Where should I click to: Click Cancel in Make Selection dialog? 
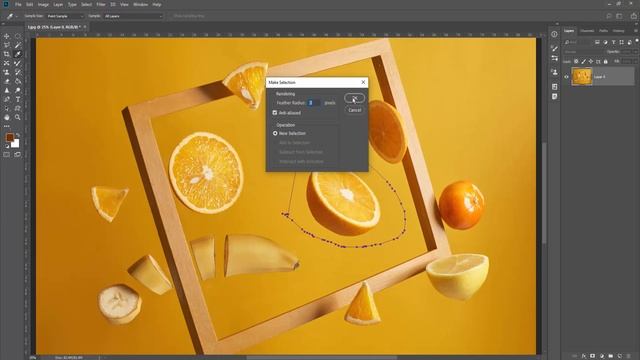point(354,110)
